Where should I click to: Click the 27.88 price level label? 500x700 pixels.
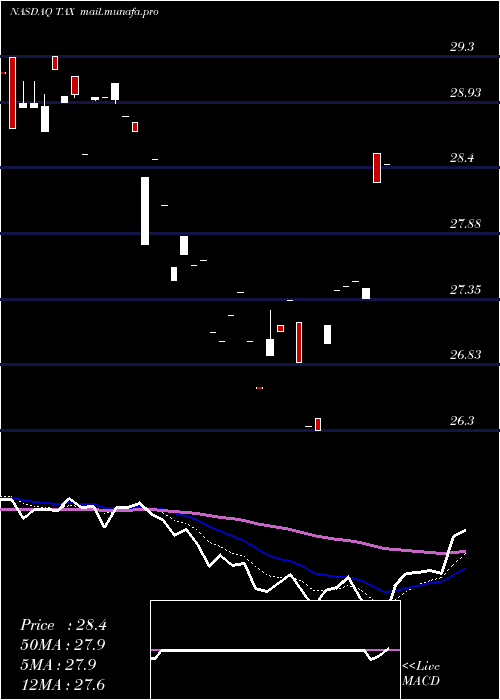click(465, 224)
